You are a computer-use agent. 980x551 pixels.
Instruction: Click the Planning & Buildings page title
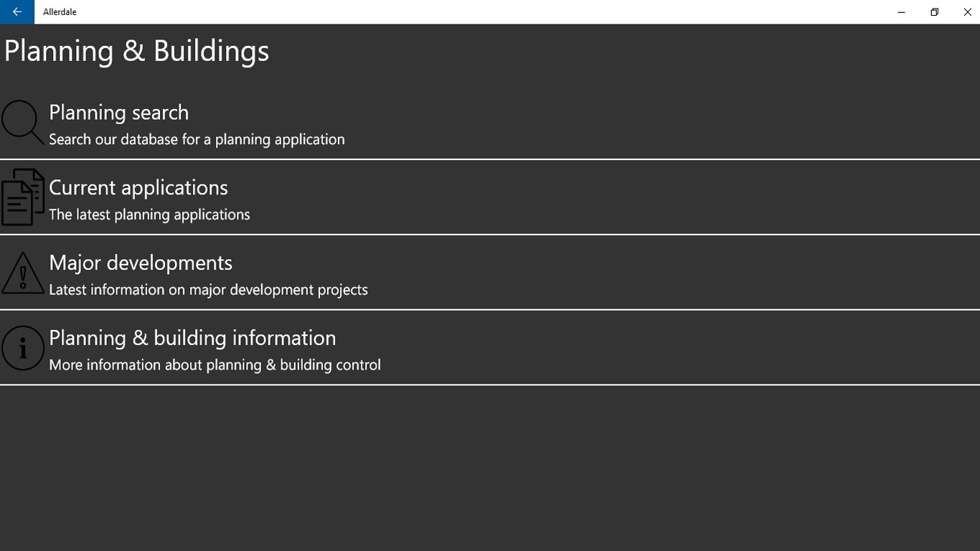pos(137,51)
